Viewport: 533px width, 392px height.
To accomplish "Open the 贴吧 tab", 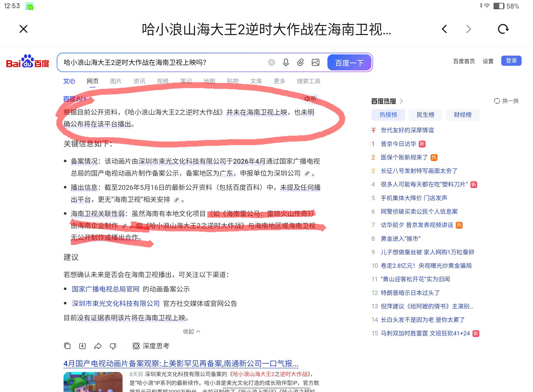I will [x=233, y=81].
